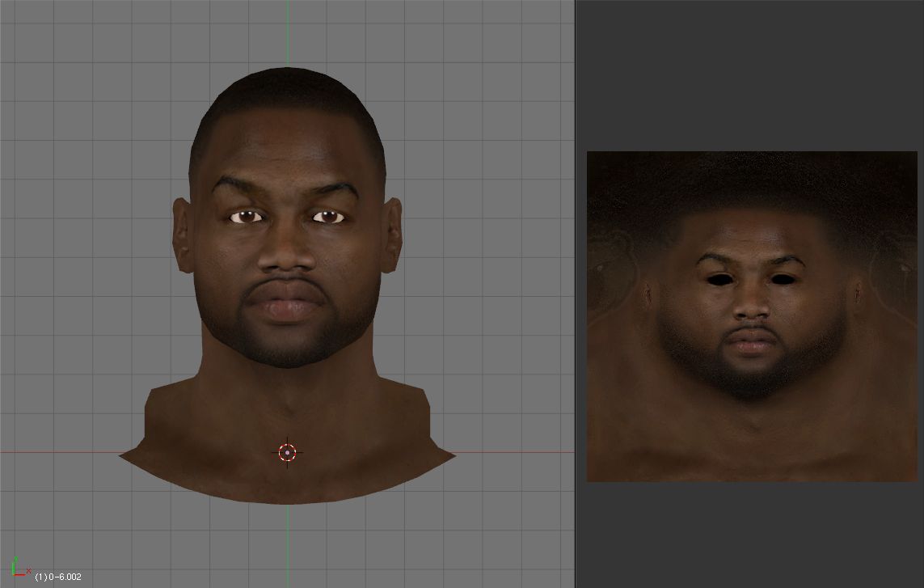This screenshot has height=588, width=924.
Task: Click the bearded chin of the 3D head model
Action: pyautogui.click(x=287, y=348)
